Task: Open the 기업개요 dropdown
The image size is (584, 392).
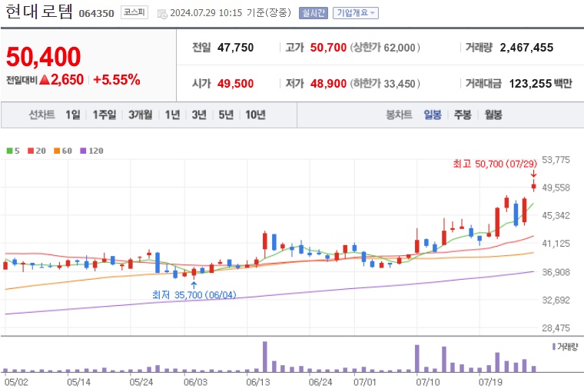Action: [x=355, y=13]
